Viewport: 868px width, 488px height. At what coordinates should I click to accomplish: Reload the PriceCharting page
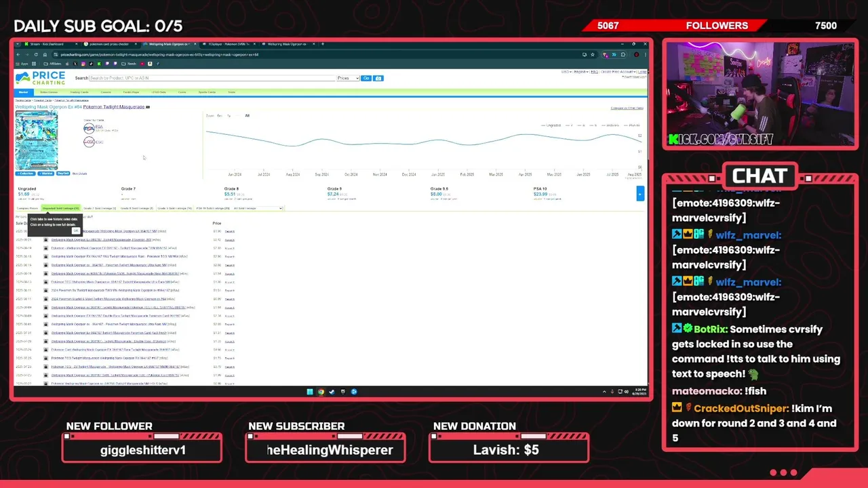pyautogui.click(x=36, y=55)
